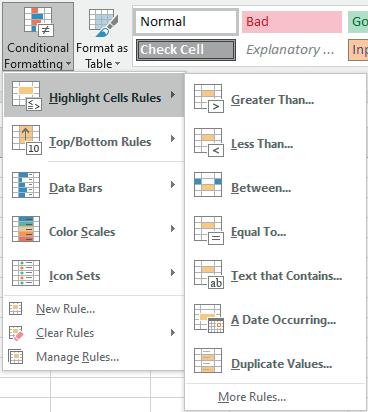Select the Duplicate Values icon
Image resolution: width=368 pixels, height=412 pixels.
(208, 361)
